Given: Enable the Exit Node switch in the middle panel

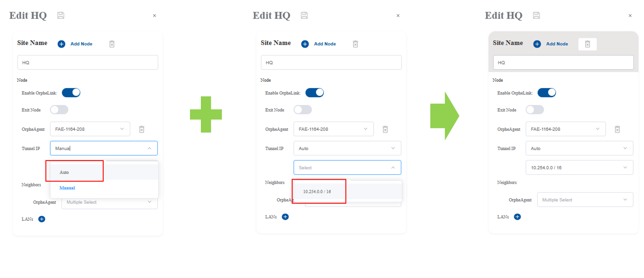Looking at the screenshot, I should (x=303, y=110).
